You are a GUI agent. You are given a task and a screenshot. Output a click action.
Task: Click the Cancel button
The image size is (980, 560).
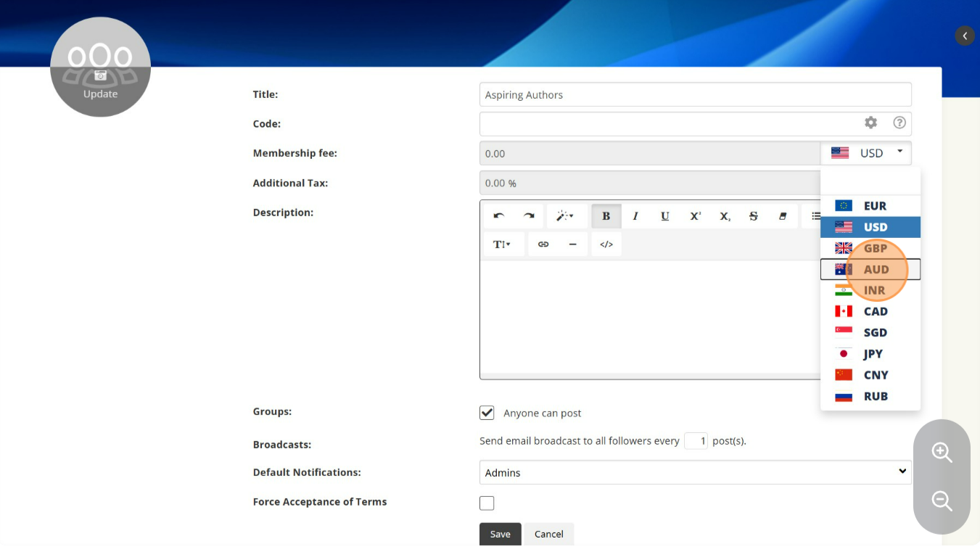click(x=548, y=534)
